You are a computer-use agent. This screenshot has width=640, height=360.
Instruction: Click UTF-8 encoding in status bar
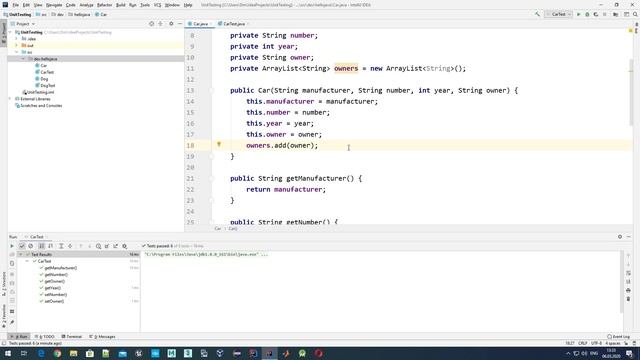click(x=596, y=343)
